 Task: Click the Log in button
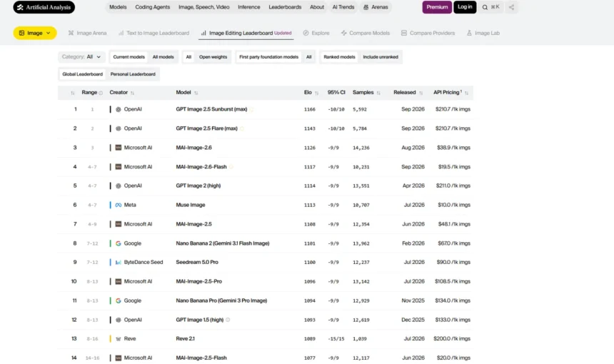465,7
